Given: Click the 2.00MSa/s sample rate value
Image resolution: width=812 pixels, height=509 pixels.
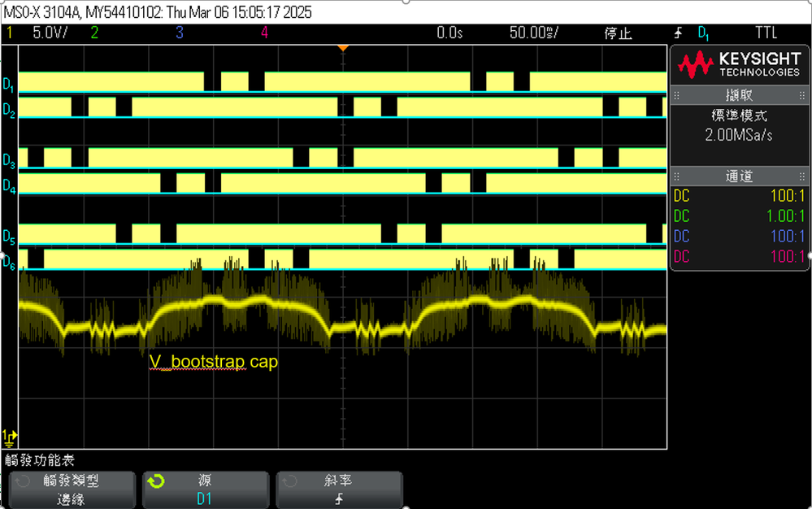Looking at the screenshot, I should [x=739, y=135].
